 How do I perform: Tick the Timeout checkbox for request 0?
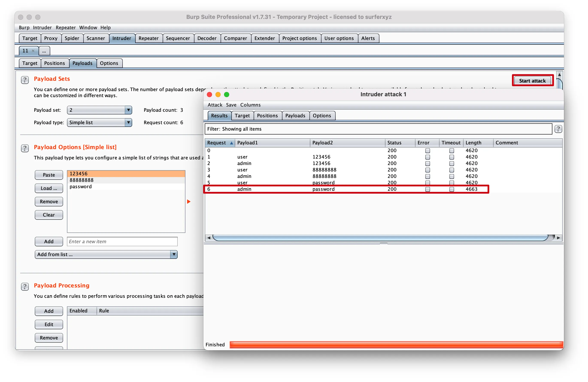(451, 150)
